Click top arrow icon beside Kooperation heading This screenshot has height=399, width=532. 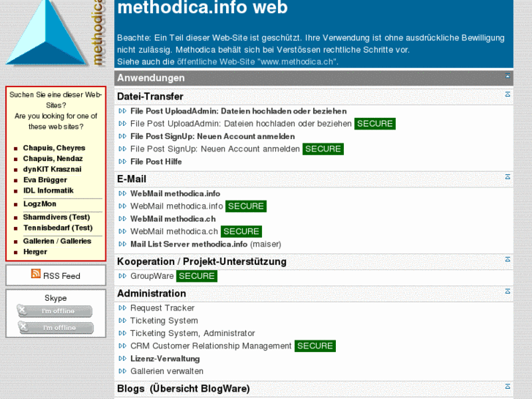[x=508, y=259]
